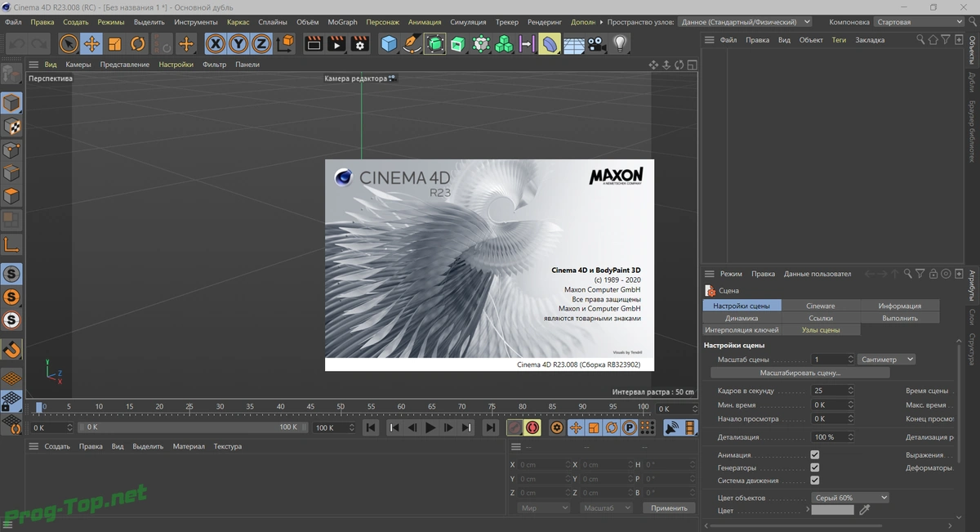980x532 pixels.
Task: Select the Live Selection arrow tool
Action: point(69,43)
